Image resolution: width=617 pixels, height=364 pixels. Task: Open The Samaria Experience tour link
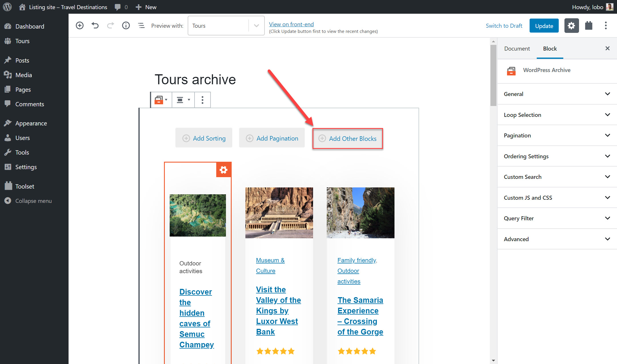(x=360, y=316)
